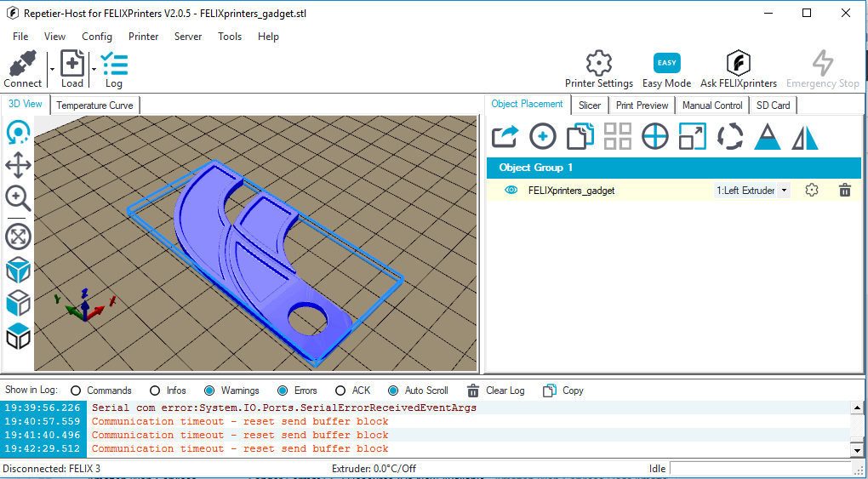
Task: Select the 19:42:29.512 log entry
Action: (x=425, y=448)
